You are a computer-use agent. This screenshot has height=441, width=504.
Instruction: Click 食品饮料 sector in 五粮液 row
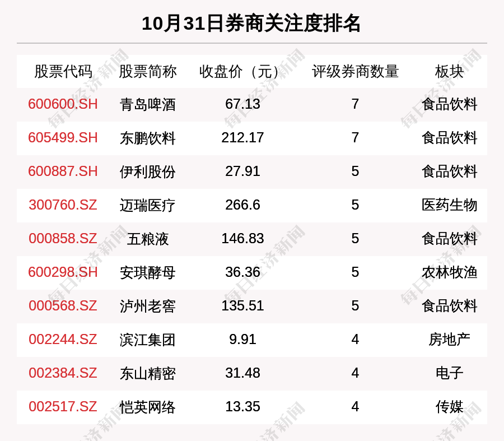(449, 239)
